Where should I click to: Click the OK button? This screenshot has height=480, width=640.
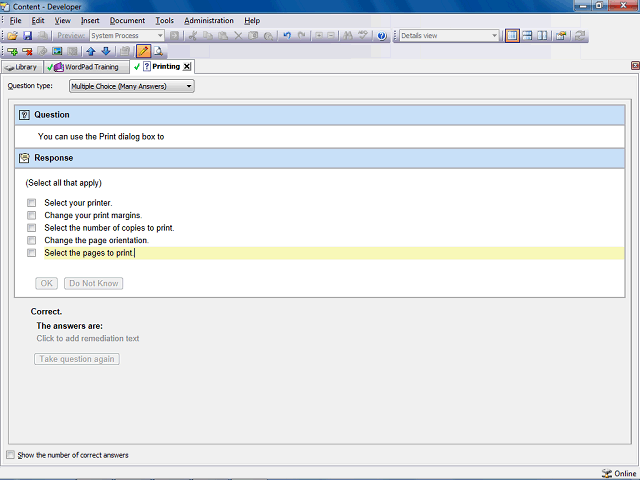click(x=47, y=283)
